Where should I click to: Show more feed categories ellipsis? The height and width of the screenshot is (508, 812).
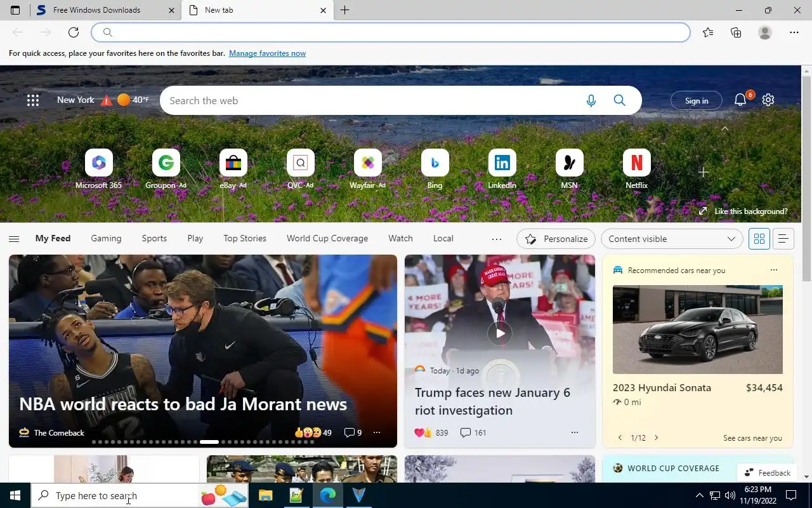point(497,239)
